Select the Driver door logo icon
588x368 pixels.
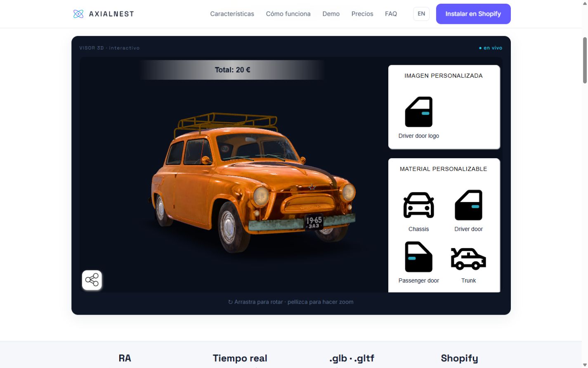(x=418, y=112)
